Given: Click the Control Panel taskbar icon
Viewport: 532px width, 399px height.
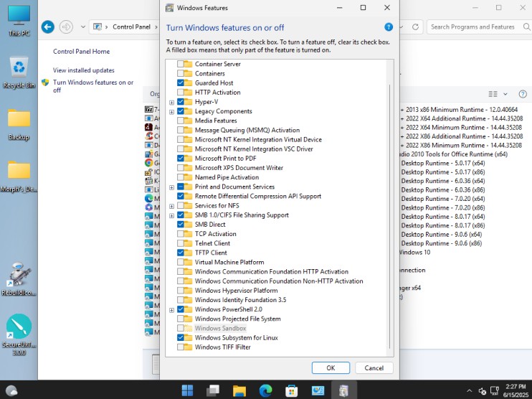Looking at the screenshot, I should coord(318,390).
